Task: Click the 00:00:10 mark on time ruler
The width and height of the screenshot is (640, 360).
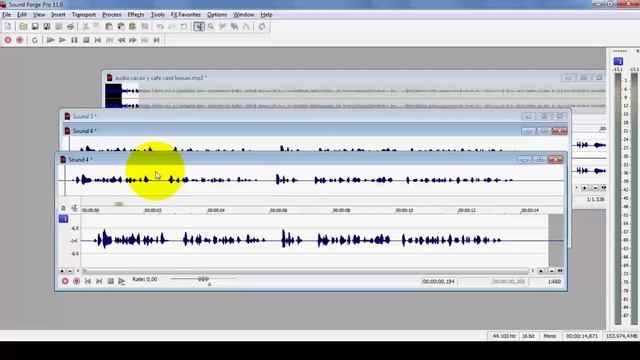Action: click(x=404, y=211)
